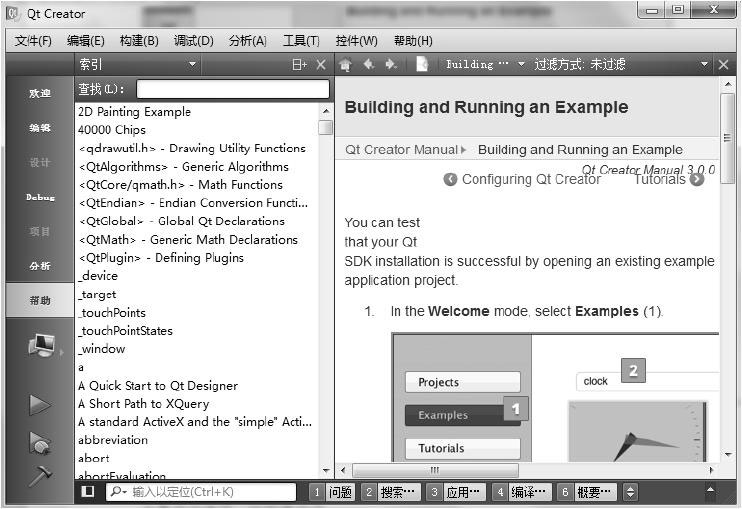The image size is (742, 509).
Task: Go to the Configuring Qt Creator page link
Action: click(531, 179)
